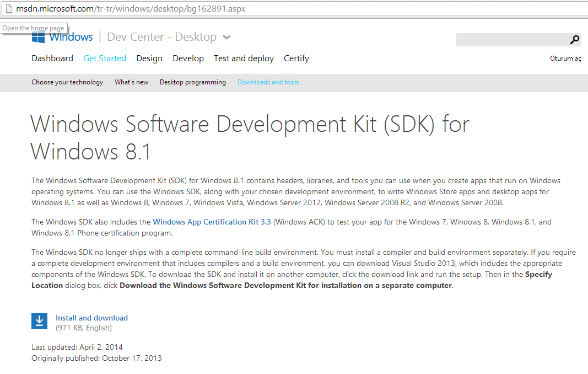Click the page icon in address bar

(x=9, y=9)
